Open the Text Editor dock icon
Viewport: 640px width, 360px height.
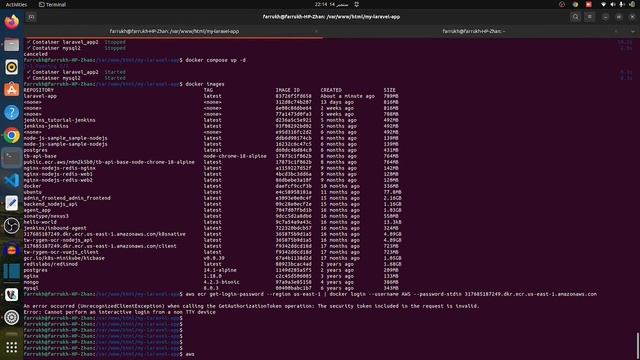pos(11,203)
